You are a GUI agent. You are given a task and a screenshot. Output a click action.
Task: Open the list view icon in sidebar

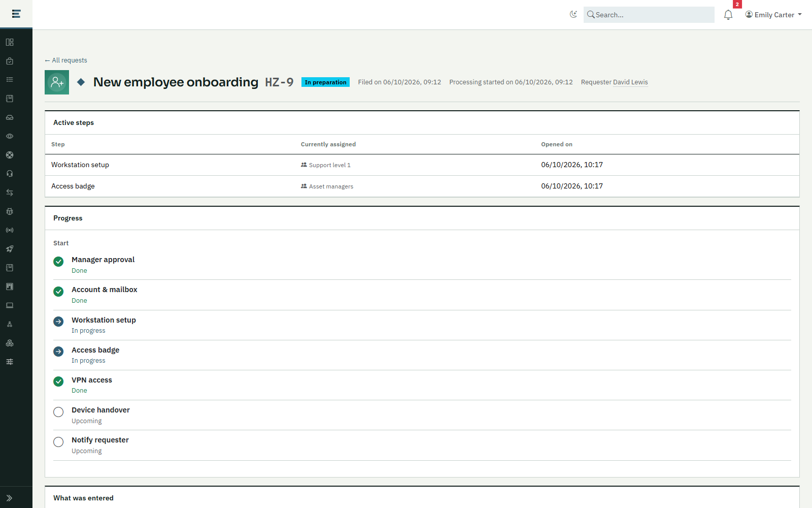point(10,80)
